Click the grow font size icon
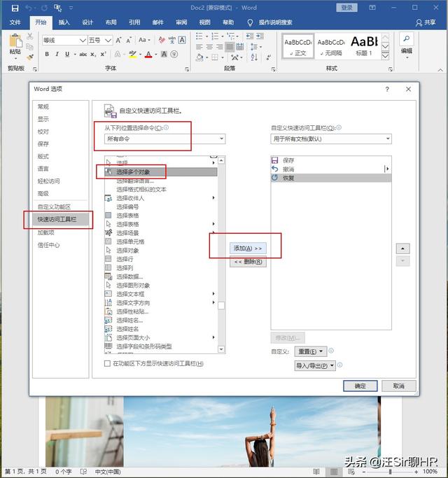Screen dimensions: 448x478 [x=118, y=40]
